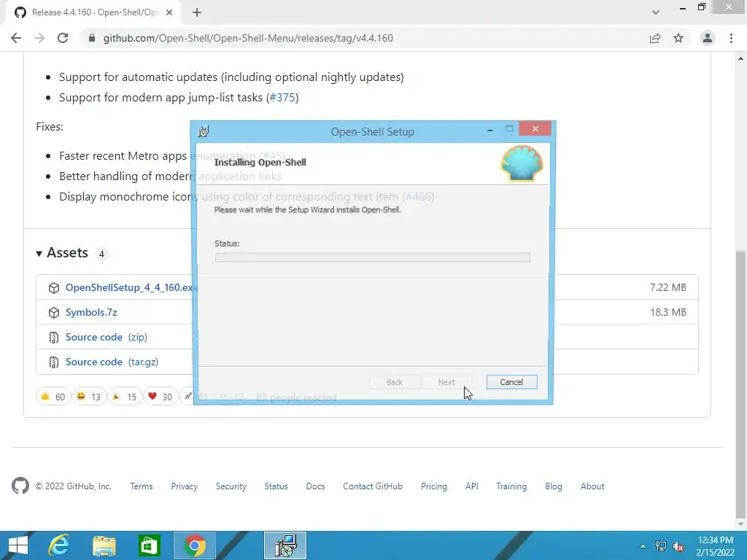
Task: Open footer Docs link
Action: point(315,486)
